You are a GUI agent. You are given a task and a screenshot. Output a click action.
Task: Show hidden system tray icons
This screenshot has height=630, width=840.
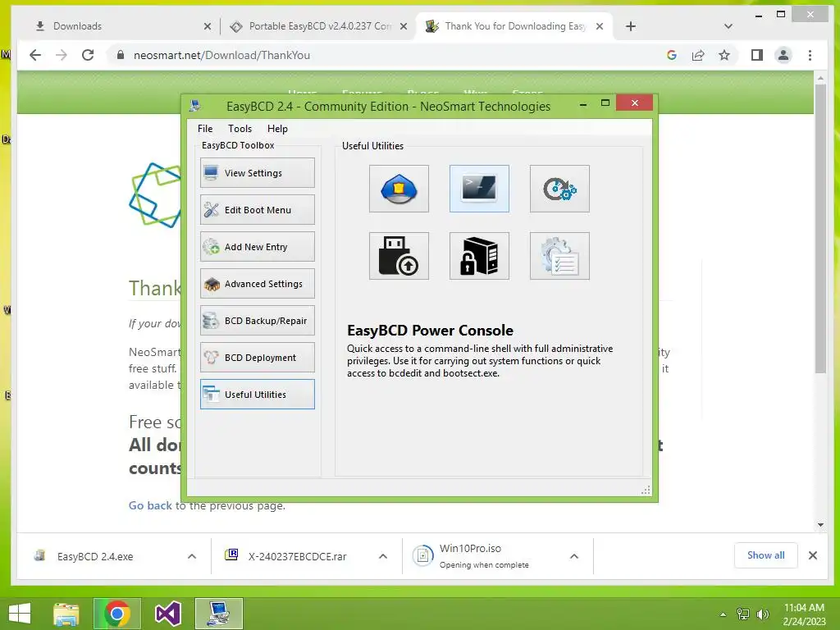pos(724,614)
